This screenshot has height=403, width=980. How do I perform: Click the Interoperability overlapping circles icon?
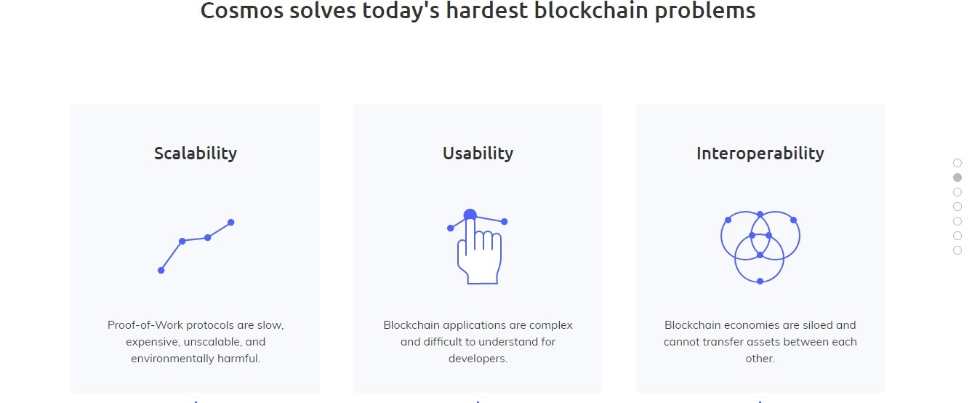coord(760,247)
